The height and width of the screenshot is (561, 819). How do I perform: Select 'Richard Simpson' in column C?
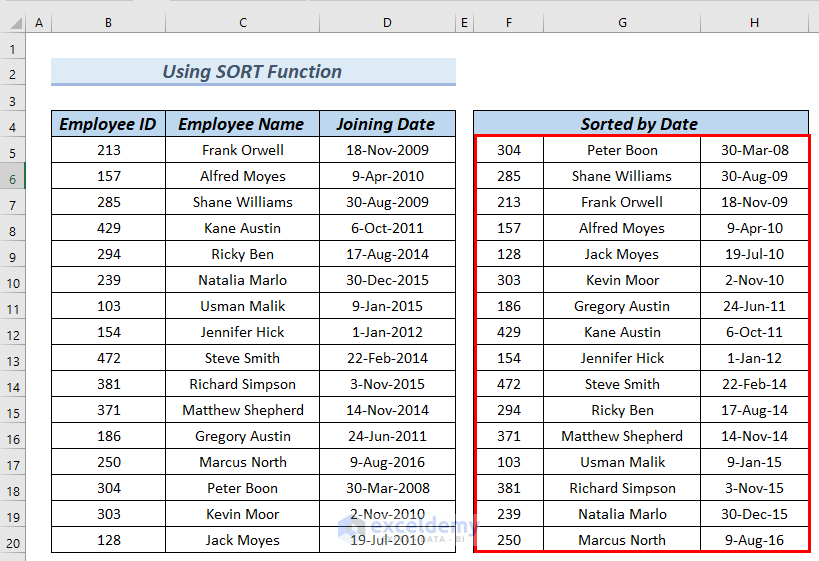click(x=242, y=384)
